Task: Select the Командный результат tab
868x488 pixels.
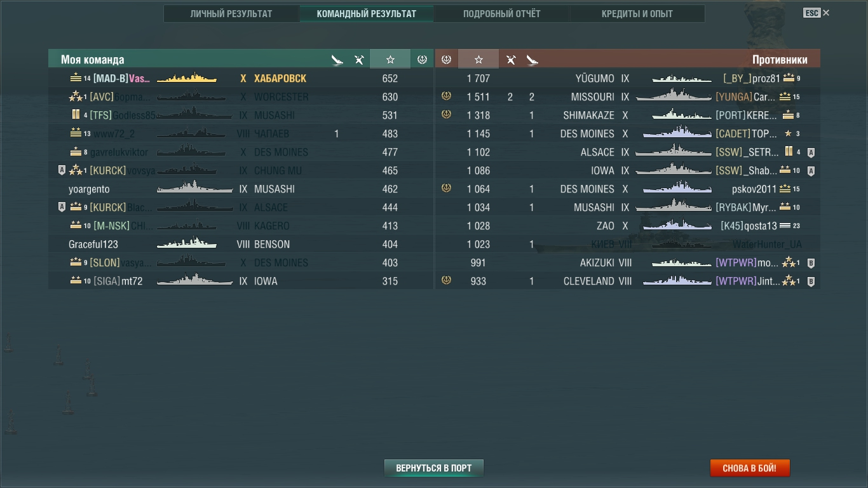Action: click(x=367, y=14)
